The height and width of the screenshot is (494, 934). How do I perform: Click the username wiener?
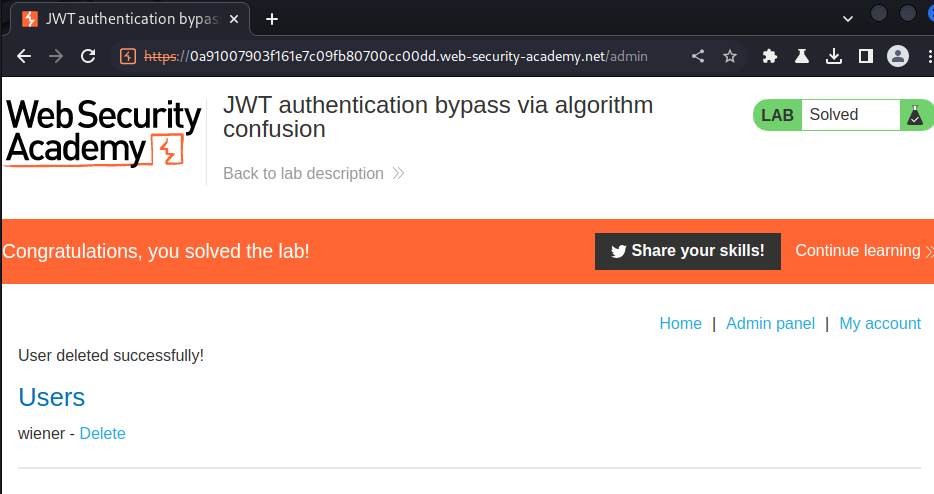(x=41, y=433)
